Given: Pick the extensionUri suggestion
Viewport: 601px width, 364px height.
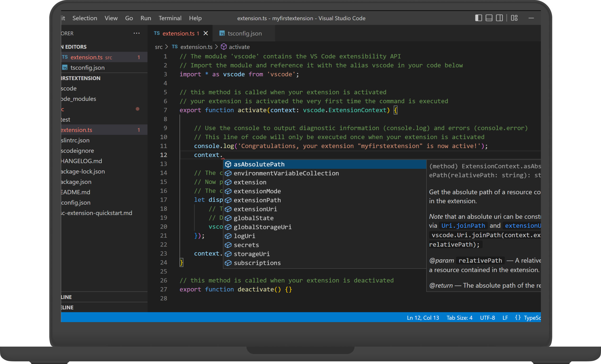Looking at the screenshot, I should pos(325,209).
